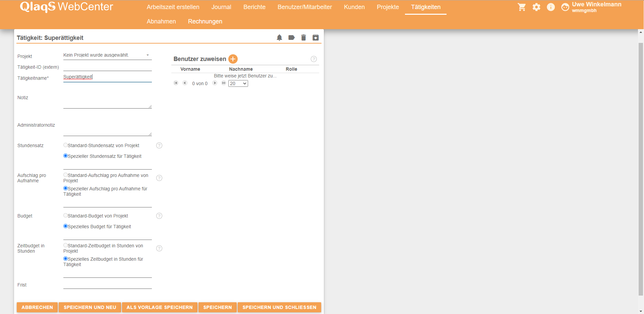Screen dimensions: 644x314
Task: Focus the special Aufschlag value field
Action: coord(107,203)
